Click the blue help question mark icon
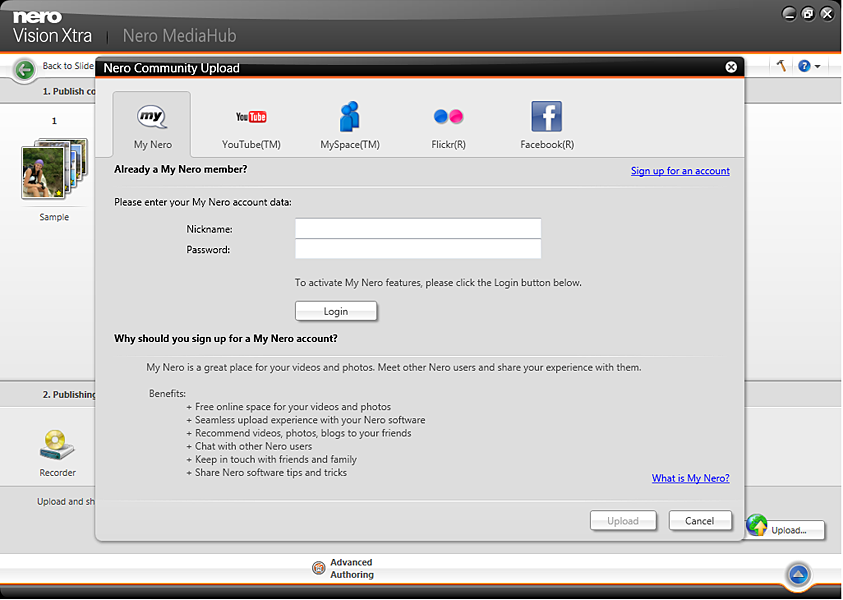Viewport: 843px width, 600px height. pos(804,66)
